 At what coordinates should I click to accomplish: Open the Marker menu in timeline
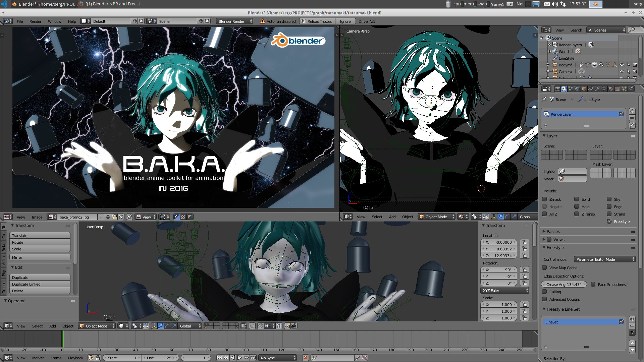(x=38, y=358)
